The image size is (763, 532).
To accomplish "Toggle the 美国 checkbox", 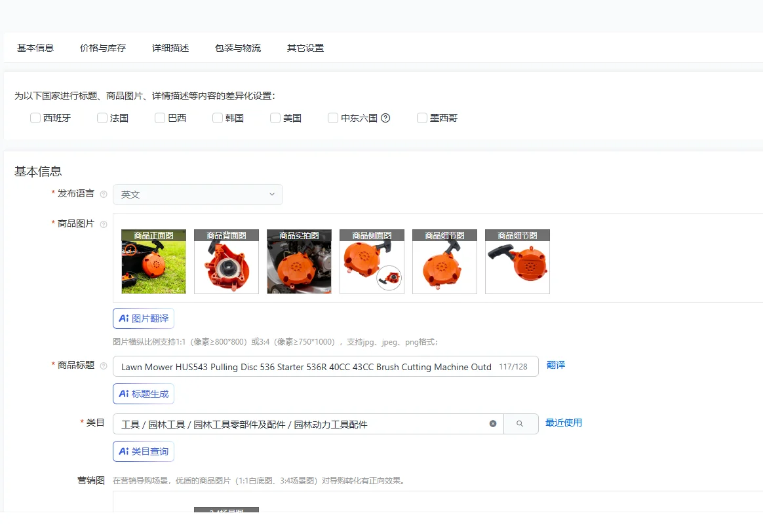I will pyautogui.click(x=275, y=118).
